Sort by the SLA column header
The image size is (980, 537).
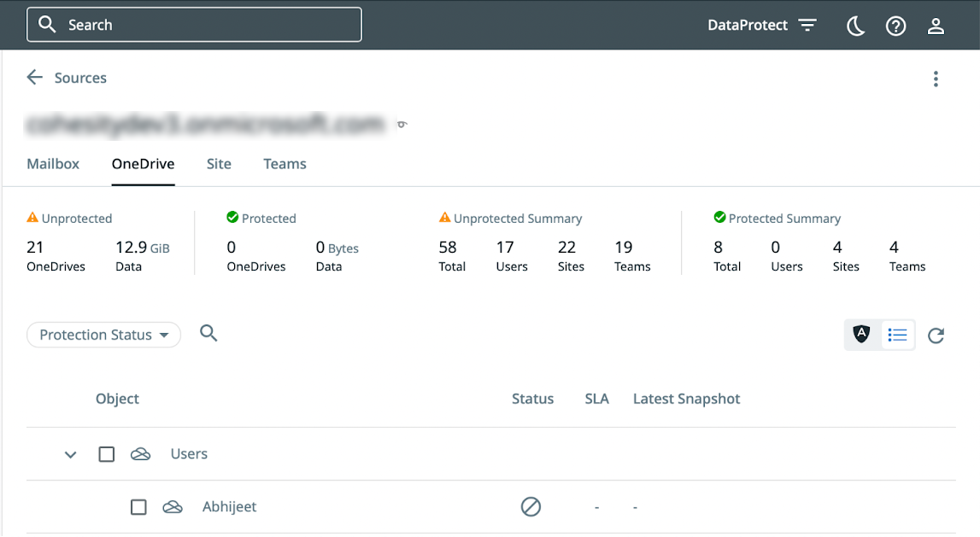click(x=597, y=399)
